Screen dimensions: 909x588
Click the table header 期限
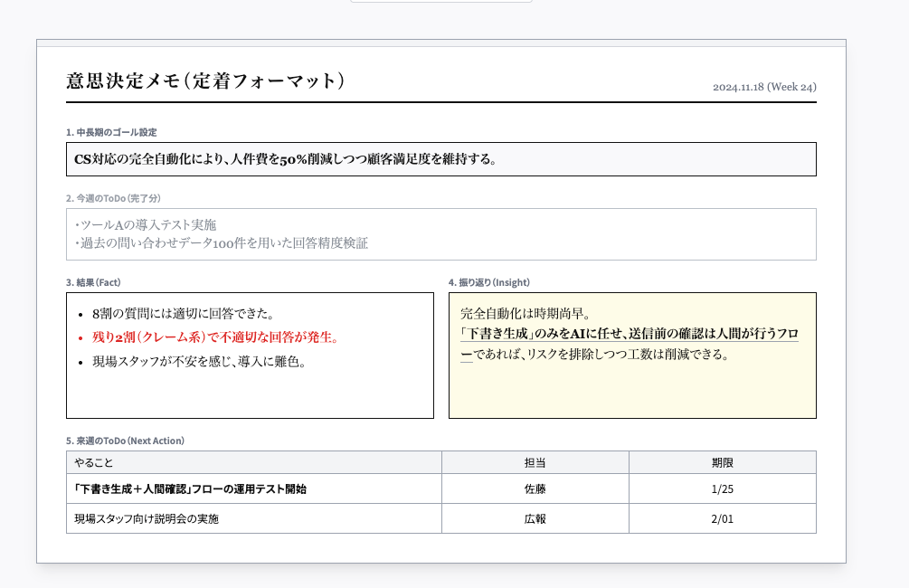tap(722, 462)
